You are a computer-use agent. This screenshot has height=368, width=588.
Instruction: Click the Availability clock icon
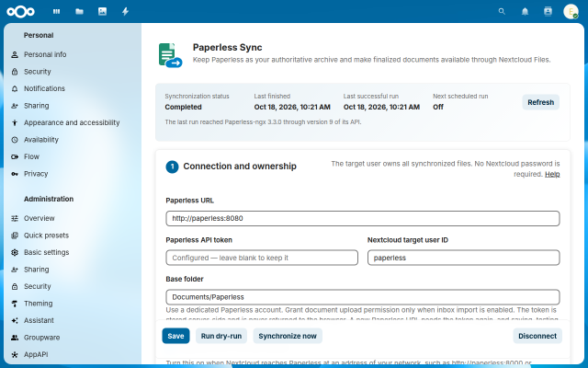pos(15,140)
